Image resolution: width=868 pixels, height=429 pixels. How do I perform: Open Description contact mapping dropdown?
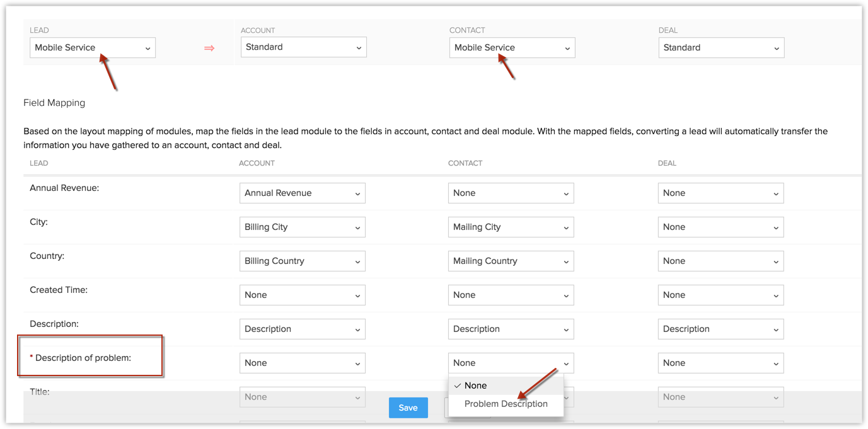point(511,329)
